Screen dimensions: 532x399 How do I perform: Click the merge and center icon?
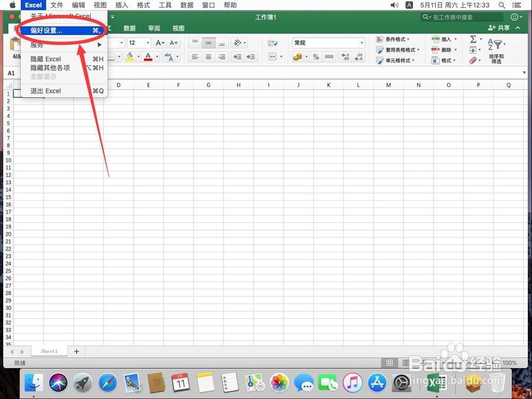(272, 57)
